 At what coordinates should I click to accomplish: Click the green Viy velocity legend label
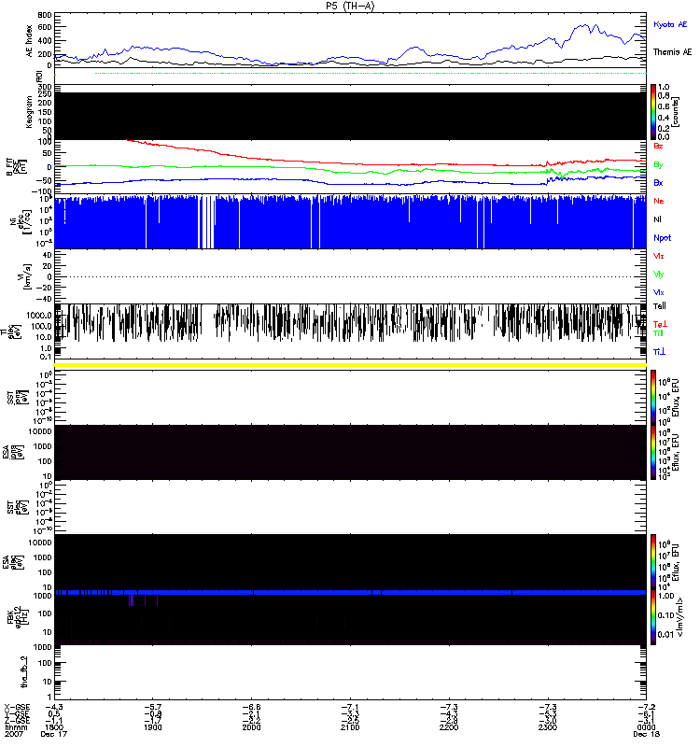point(658,275)
